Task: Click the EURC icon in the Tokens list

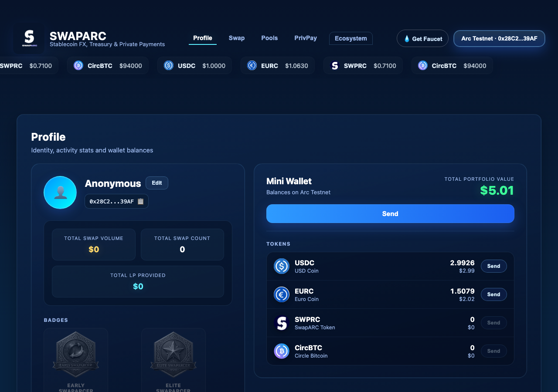Action: pos(282,294)
